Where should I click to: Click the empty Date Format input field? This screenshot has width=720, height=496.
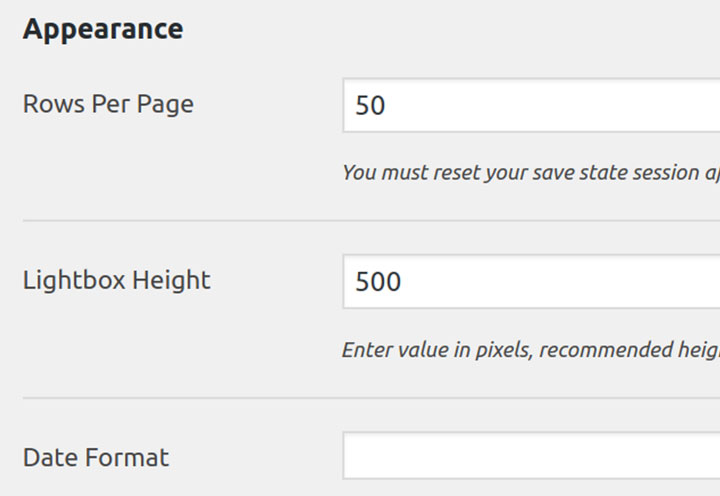point(531,456)
